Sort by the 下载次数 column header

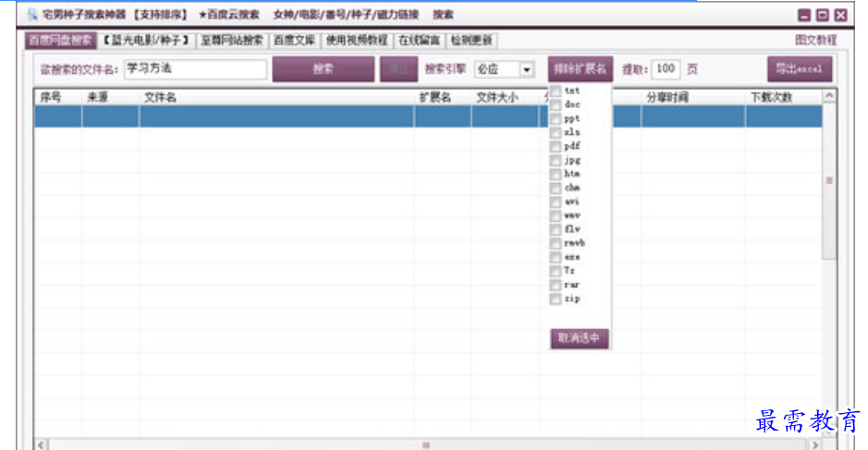(x=783, y=97)
